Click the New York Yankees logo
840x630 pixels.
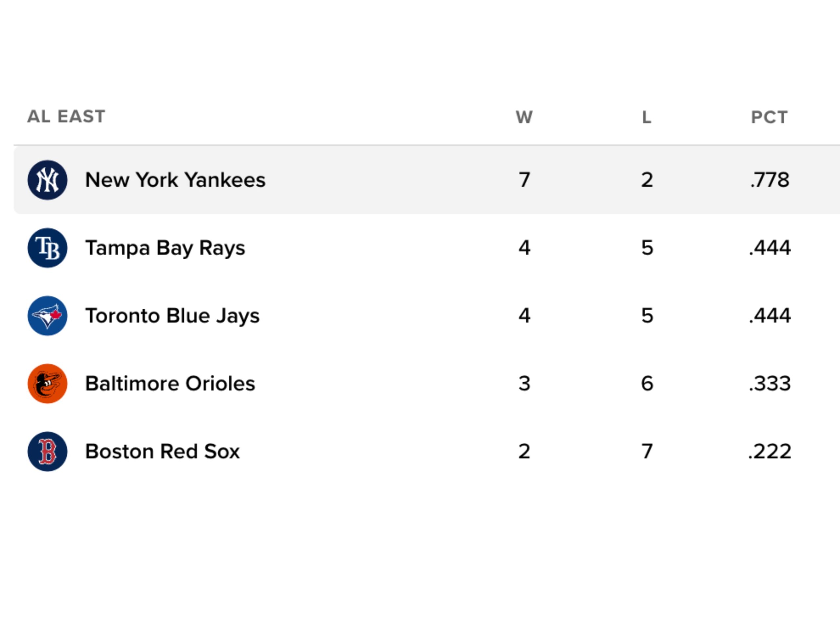click(x=48, y=180)
